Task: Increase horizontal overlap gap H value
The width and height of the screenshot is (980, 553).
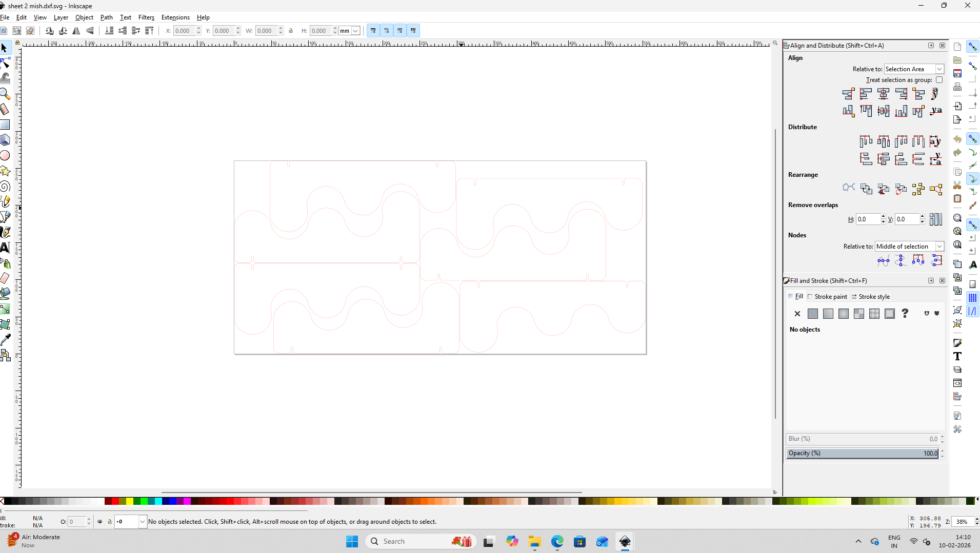Action: 883,217
